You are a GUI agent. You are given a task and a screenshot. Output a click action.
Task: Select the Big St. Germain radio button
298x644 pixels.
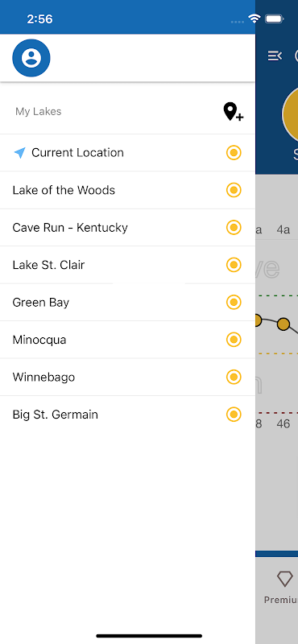tap(234, 415)
